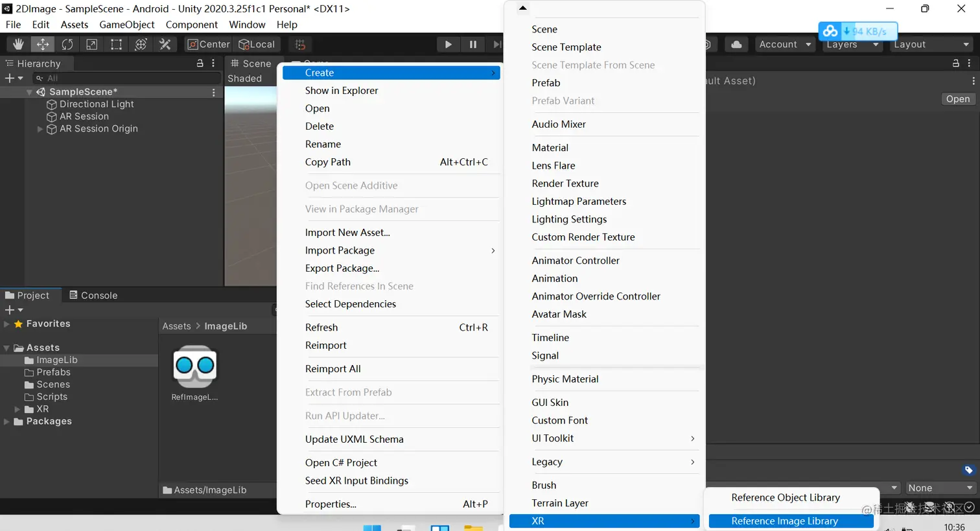Expand the XR folder
This screenshot has width=980, height=531.
tap(17, 410)
